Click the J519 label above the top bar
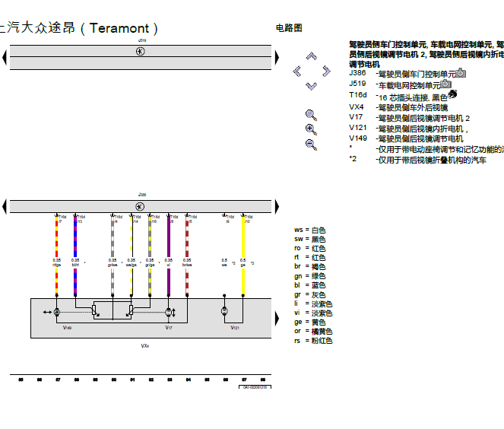The image size is (504, 429). pyautogui.click(x=142, y=40)
